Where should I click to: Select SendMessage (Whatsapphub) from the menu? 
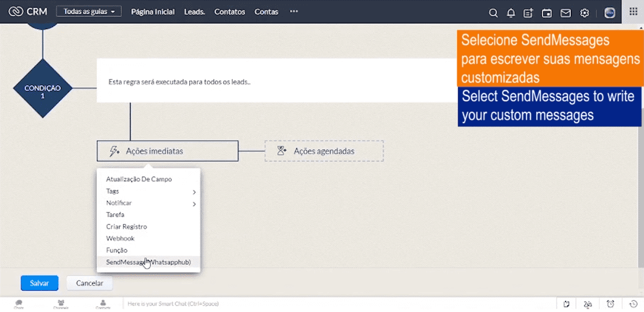148,262
